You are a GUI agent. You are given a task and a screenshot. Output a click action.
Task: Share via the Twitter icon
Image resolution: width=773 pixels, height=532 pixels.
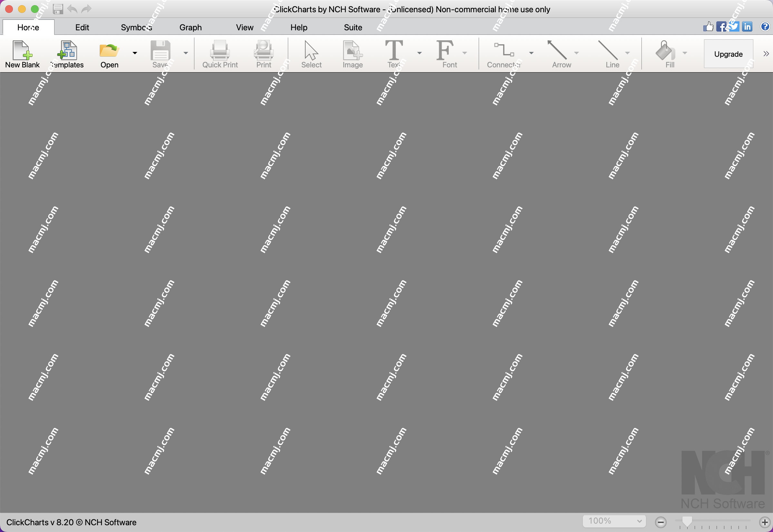pyautogui.click(x=734, y=26)
